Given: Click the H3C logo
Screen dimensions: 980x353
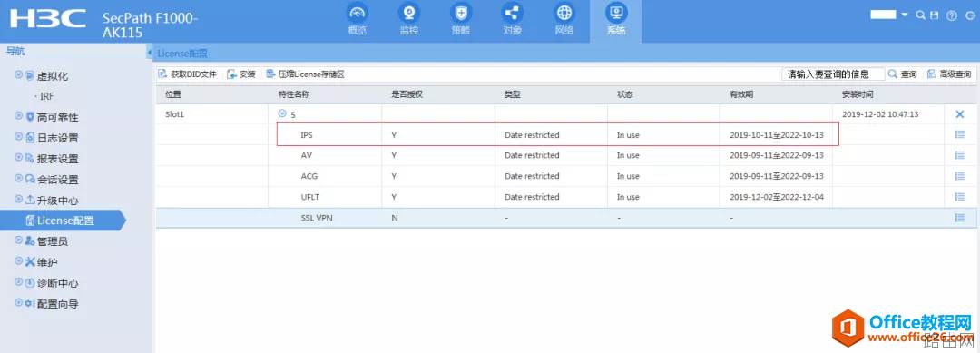Looking at the screenshot, I should (48, 19).
